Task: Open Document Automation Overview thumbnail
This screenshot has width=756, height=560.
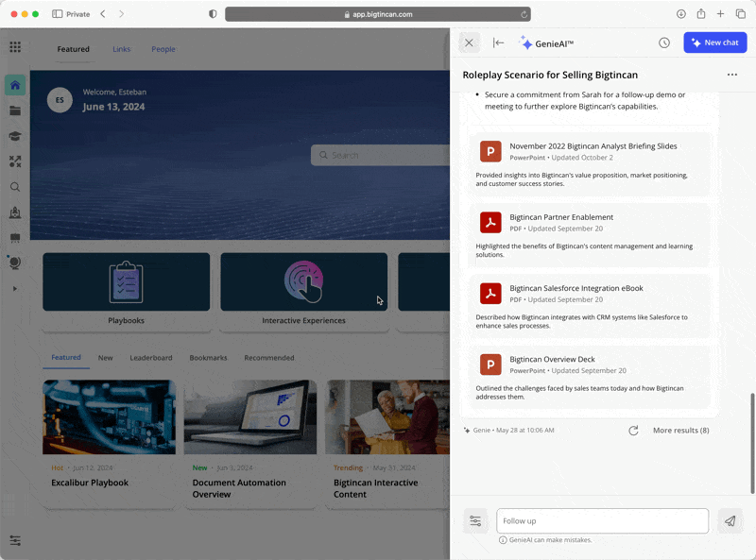Action: 250,417
